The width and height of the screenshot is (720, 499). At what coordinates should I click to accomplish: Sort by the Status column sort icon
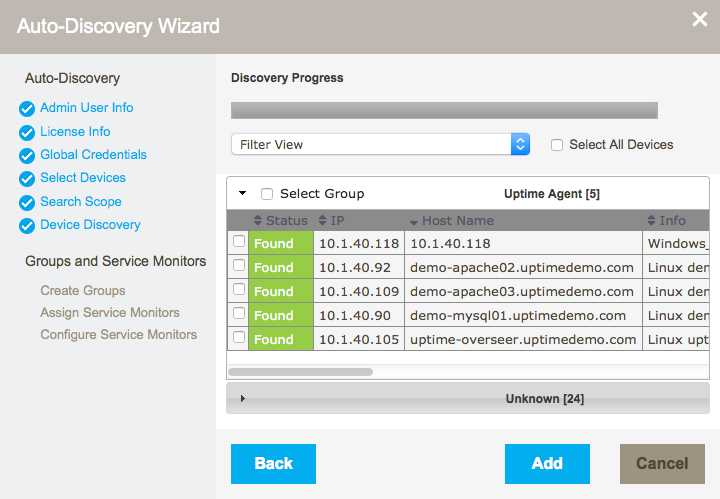pyautogui.click(x=259, y=220)
